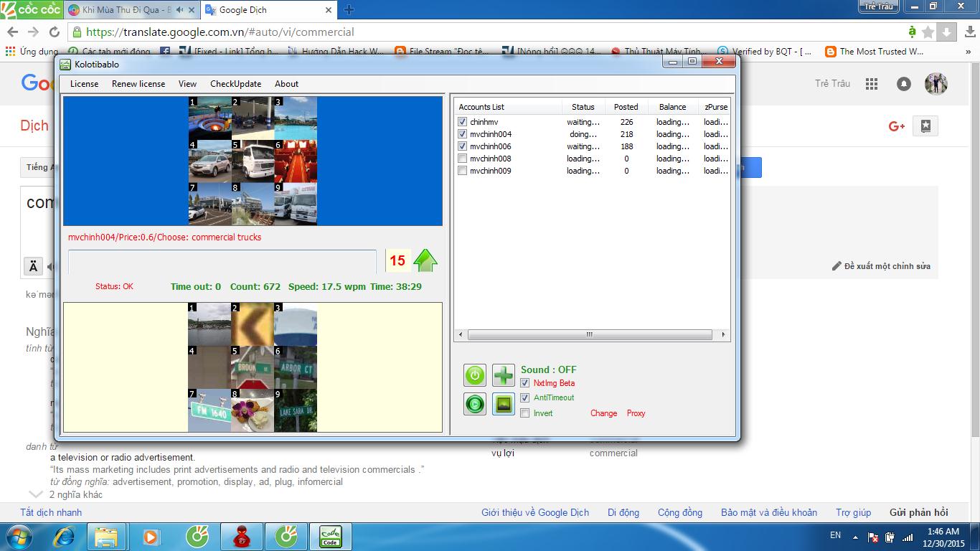Open Google notifications bell

(904, 84)
